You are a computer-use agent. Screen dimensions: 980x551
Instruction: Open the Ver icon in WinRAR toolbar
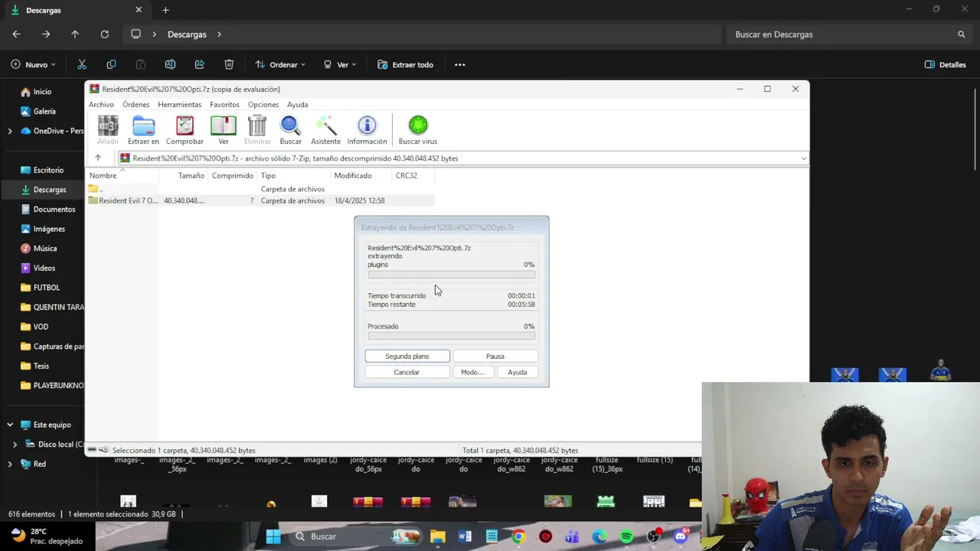coord(224,130)
